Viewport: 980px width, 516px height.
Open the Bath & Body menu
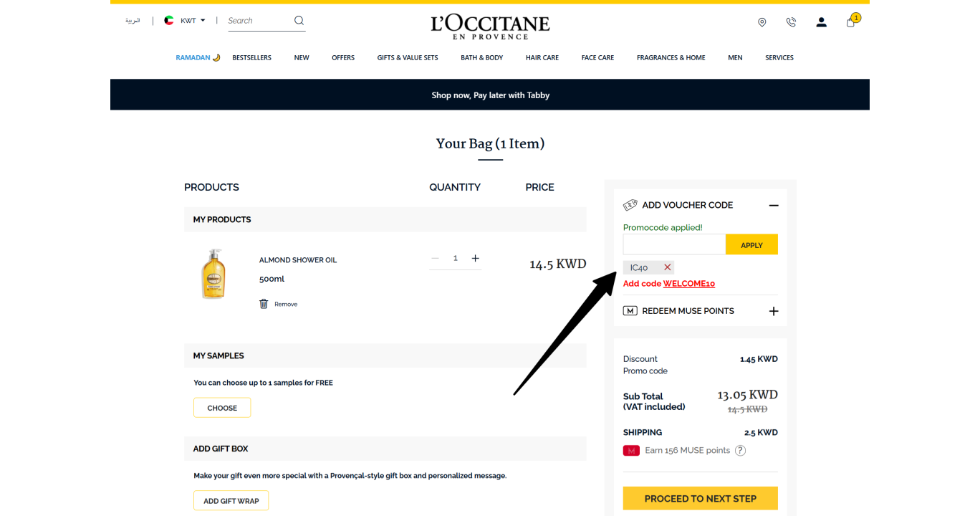click(481, 58)
